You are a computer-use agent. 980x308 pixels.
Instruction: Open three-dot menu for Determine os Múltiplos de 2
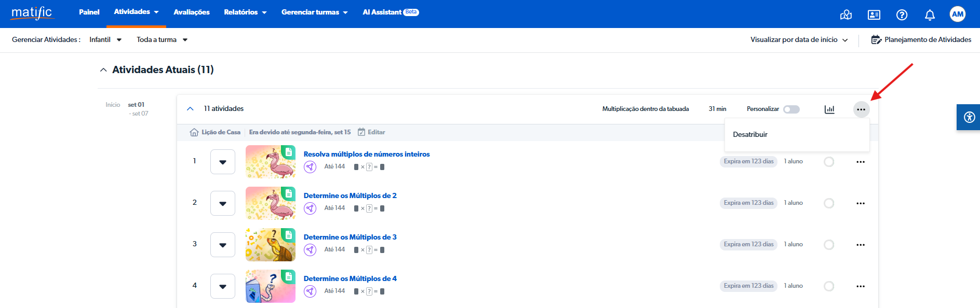coord(861,203)
